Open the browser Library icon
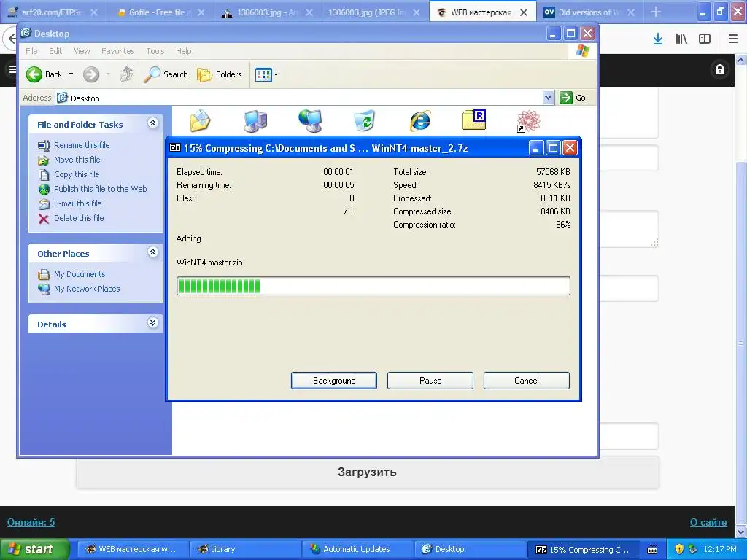747x560 pixels. (681, 39)
